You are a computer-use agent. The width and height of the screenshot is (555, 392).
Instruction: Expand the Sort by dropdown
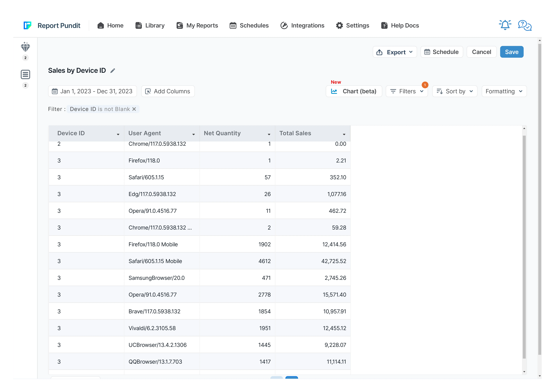(455, 91)
